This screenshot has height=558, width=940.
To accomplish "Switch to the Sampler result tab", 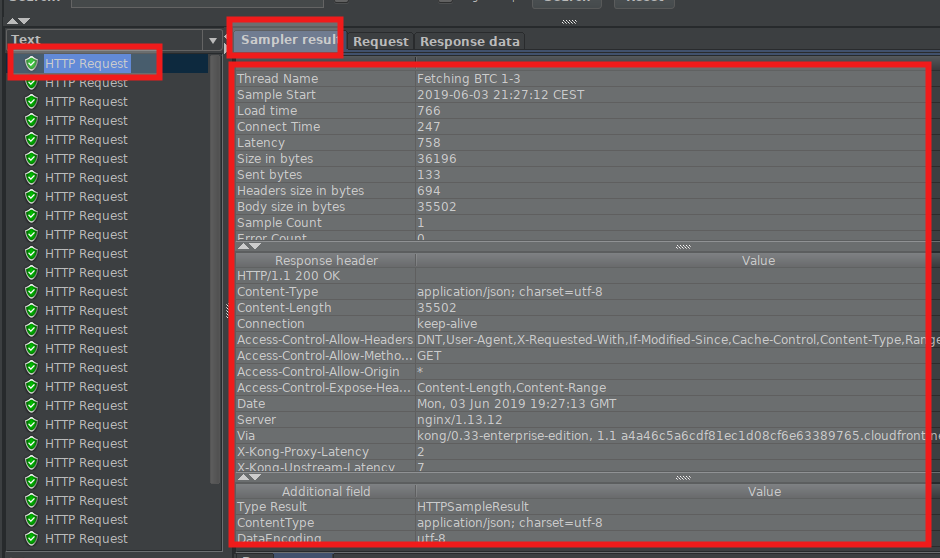I will [x=289, y=40].
